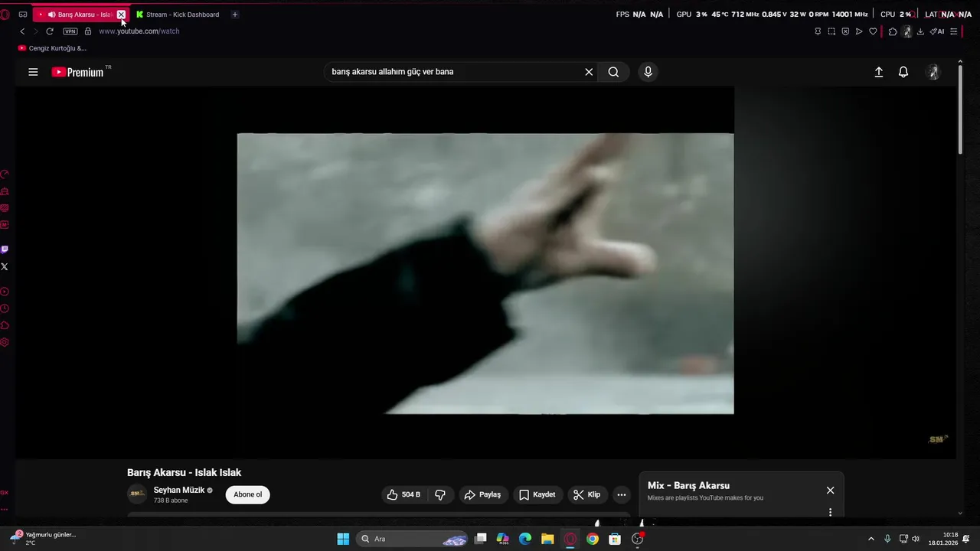Screen dimensions: 980x551
Task: Close the Mix - Barış Akarsu panel
Action: [830, 491]
